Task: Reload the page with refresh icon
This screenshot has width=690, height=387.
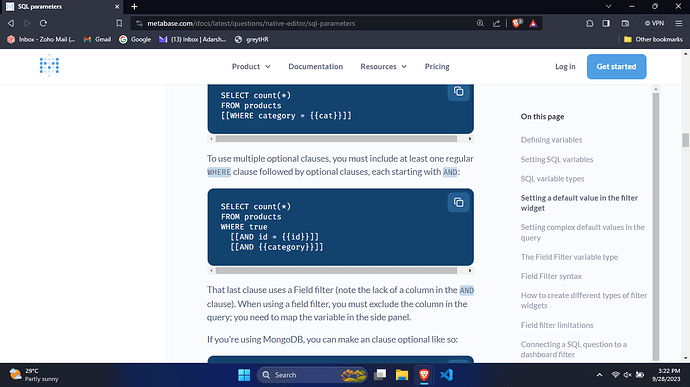Action: (43, 23)
